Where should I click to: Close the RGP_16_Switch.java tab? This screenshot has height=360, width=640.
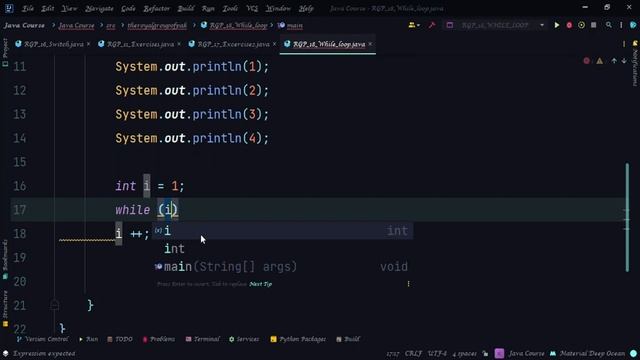coord(88,44)
